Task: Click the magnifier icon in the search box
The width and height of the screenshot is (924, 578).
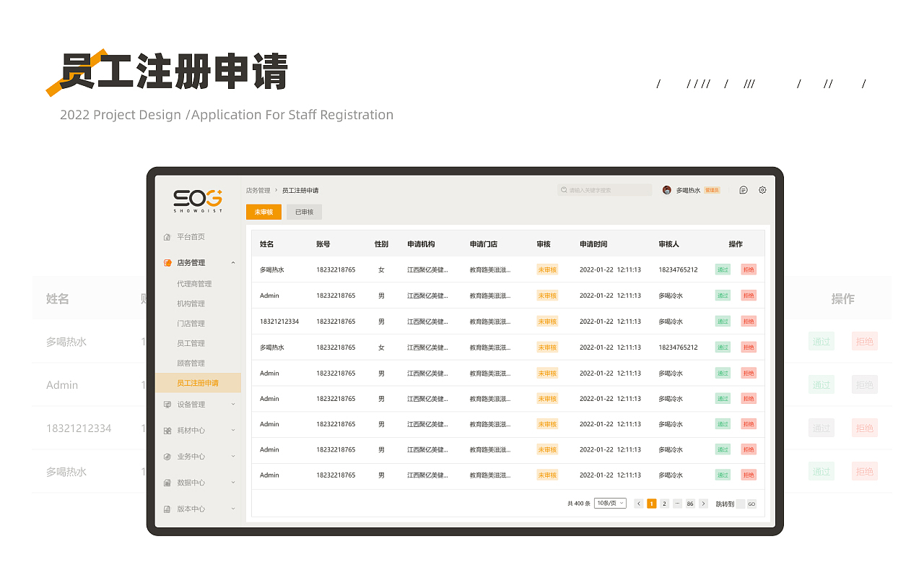Action: [x=564, y=190]
